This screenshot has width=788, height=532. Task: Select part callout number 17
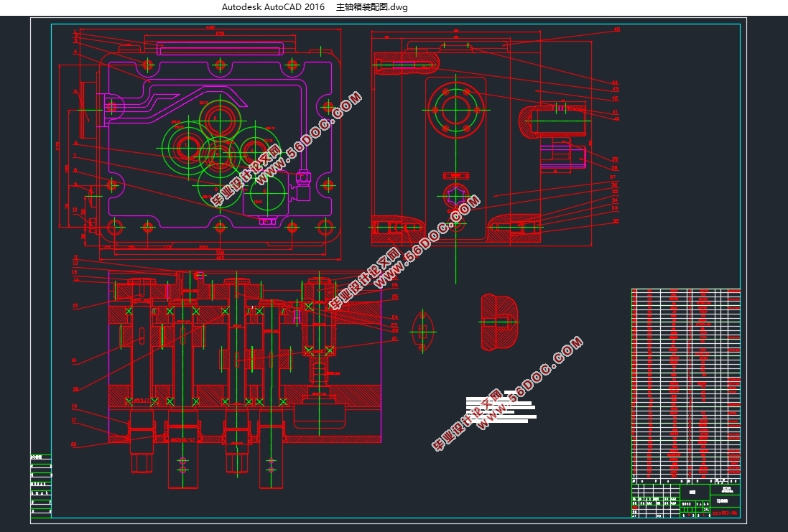[x=74, y=421]
